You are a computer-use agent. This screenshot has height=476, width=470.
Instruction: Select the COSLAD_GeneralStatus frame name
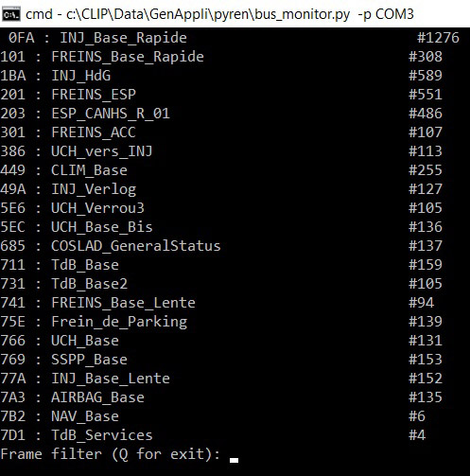click(x=136, y=247)
